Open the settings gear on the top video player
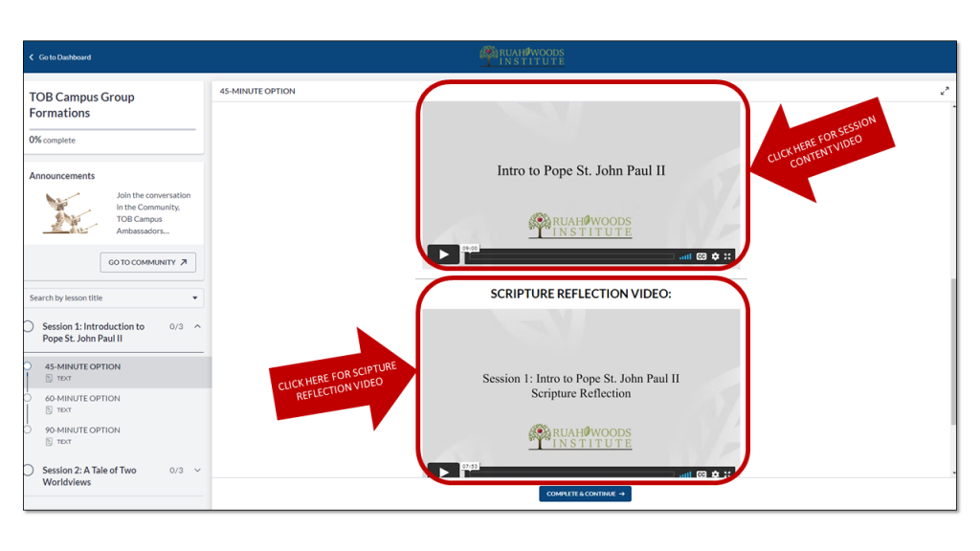Screen dimensions: 980x551 click(x=715, y=256)
